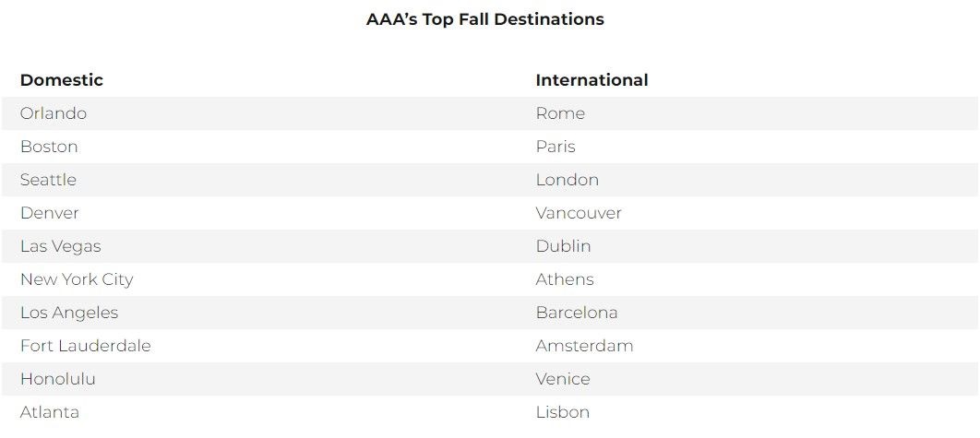
Task: Select Rome in the International column
Action: [x=560, y=113]
